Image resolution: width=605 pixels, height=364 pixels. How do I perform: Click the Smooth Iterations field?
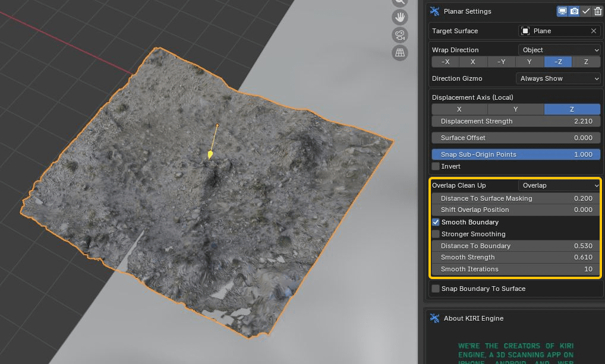[516, 269]
